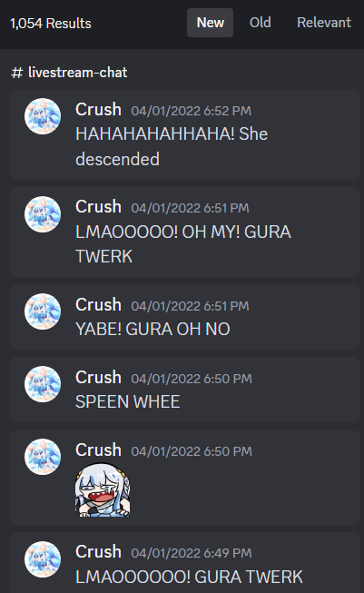
Task: Click the livestream-chat channel name
Action: (77, 73)
